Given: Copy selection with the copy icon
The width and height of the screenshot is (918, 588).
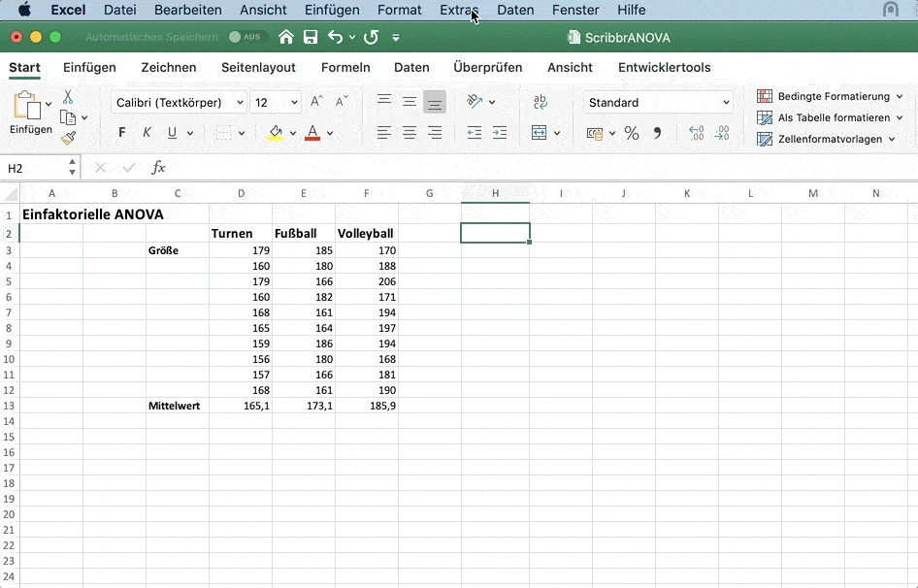Looking at the screenshot, I should point(68,117).
